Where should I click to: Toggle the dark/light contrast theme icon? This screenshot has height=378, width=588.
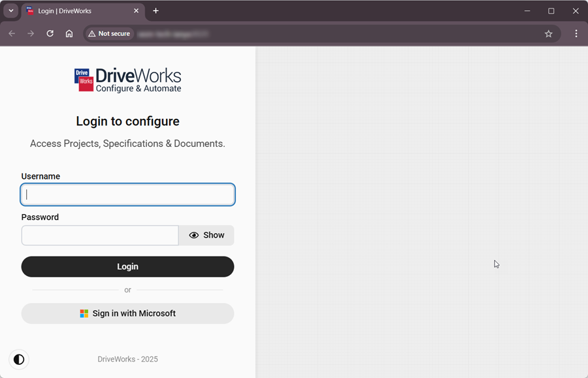click(19, 360)
